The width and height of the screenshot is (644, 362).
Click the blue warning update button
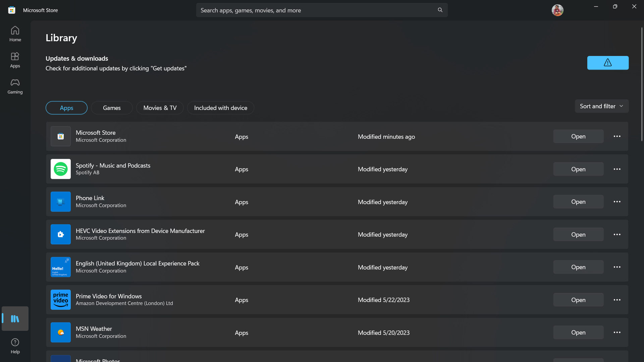point(608,63)
